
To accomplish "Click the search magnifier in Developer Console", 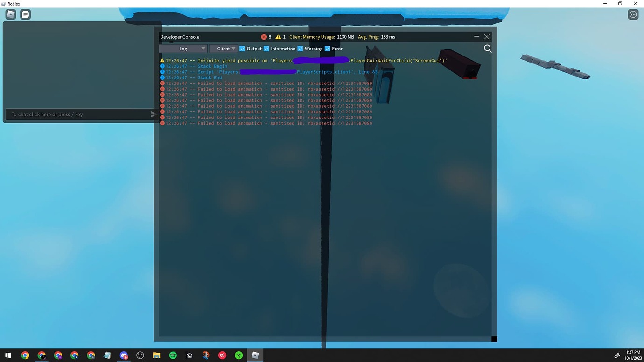I will (488, 49).
